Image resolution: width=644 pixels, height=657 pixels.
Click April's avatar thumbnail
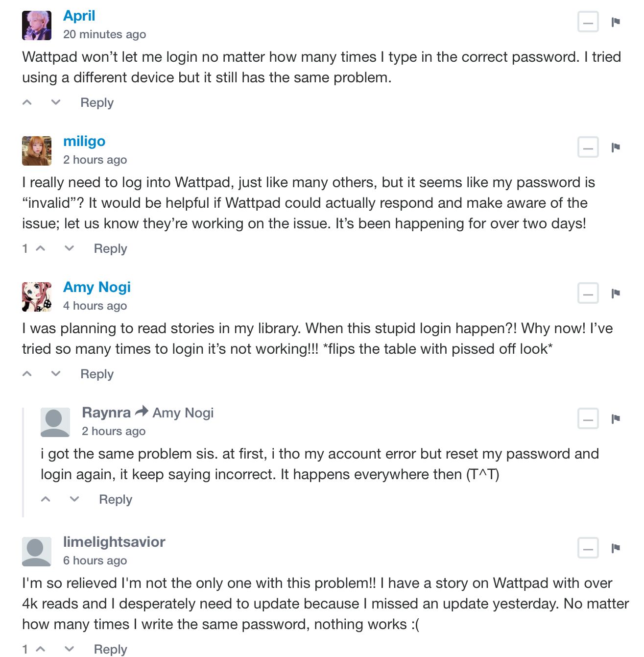click(x=37, y=25)
